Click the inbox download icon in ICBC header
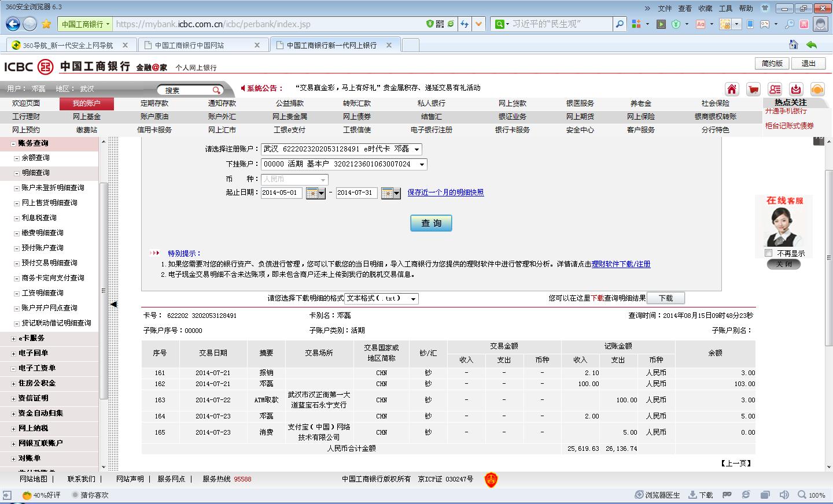Screen dimensions: 833x504 [796, 89]
